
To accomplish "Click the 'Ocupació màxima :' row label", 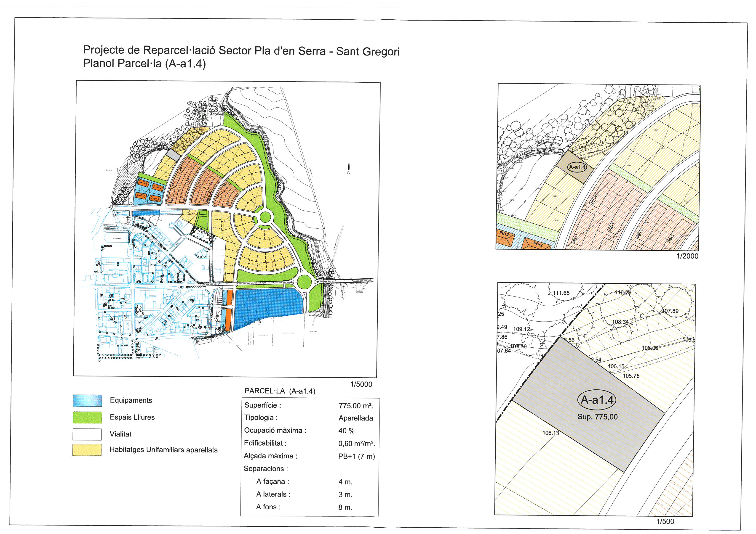I will pyautogui.click(x=275, y=430).
